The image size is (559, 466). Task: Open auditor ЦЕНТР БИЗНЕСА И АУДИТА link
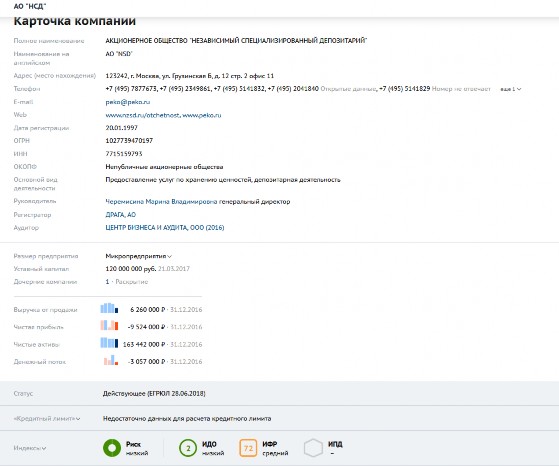[x=165, y=227]
